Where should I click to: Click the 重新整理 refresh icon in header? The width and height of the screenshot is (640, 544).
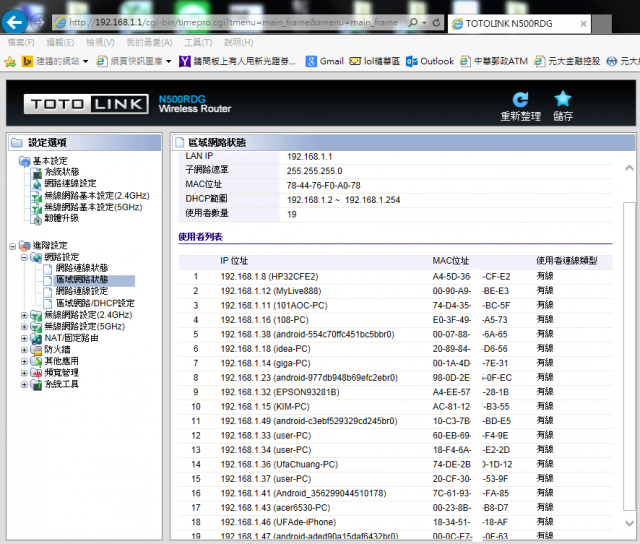click(520, 99)
